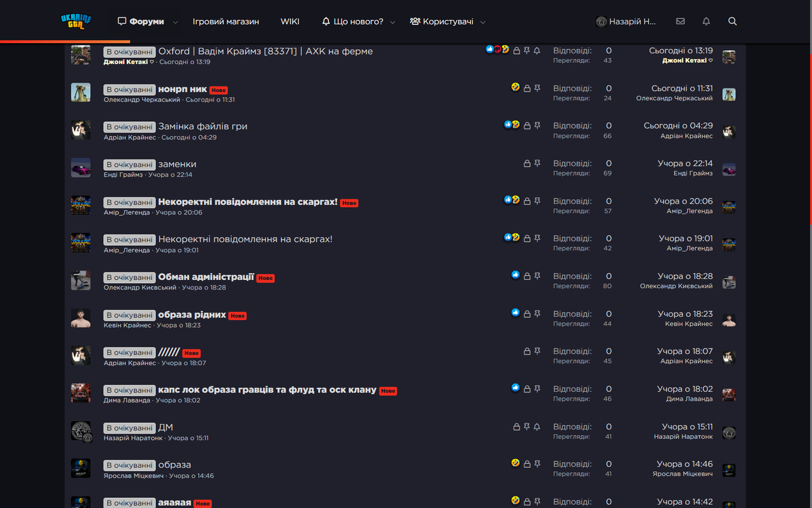The height and width of the screenshot is (508, 812).
Task: Click В очікуванні prefix on заменки row
Action: coord(129,164)
